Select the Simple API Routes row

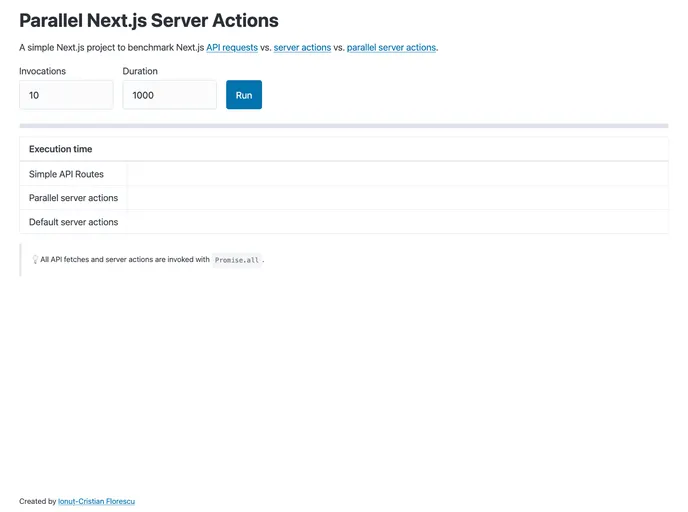(x=344, y=174)
